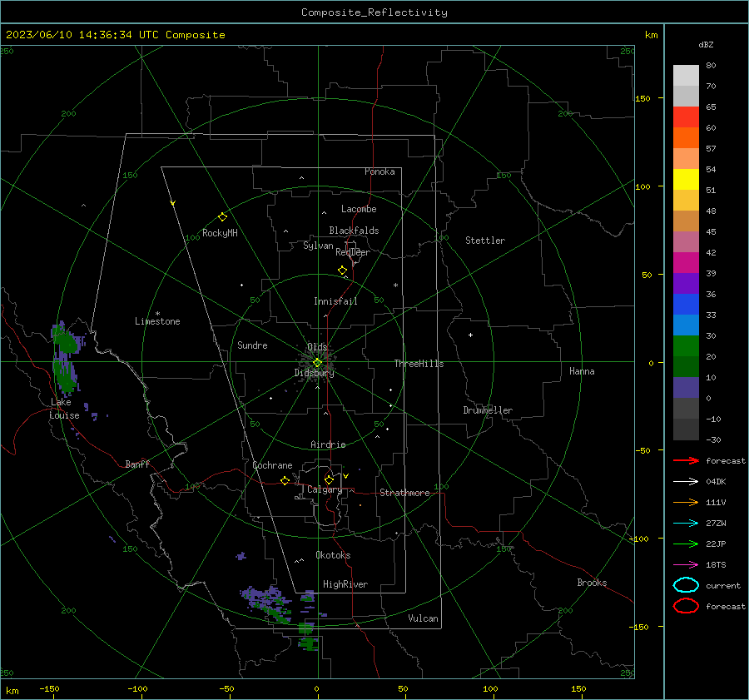Click the yellow diamond marker above RockyMH
This screenshot has height=700, width=749.
tap(222, 217)
